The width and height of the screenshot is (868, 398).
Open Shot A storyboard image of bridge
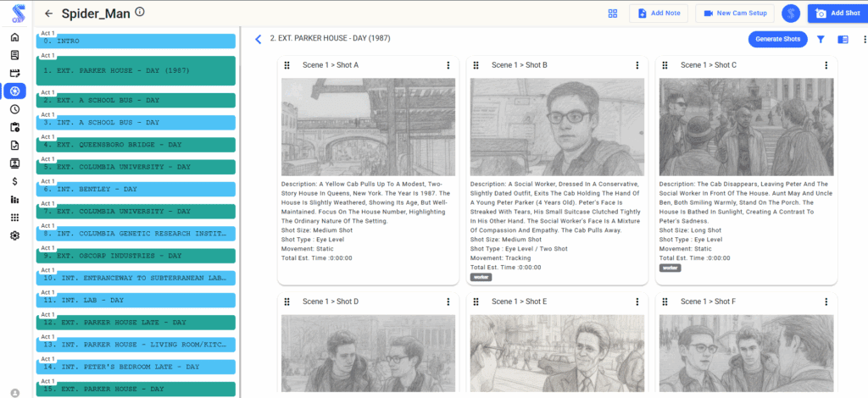pos(368,127)
